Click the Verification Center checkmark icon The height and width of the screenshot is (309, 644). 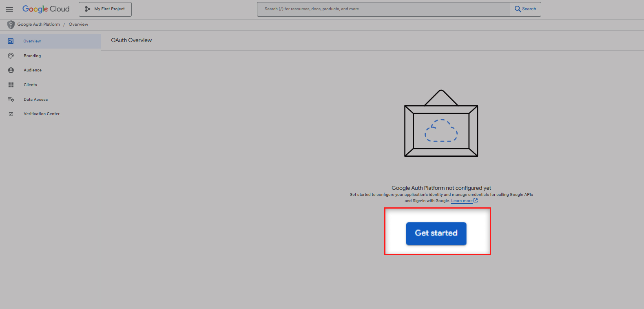11,114
